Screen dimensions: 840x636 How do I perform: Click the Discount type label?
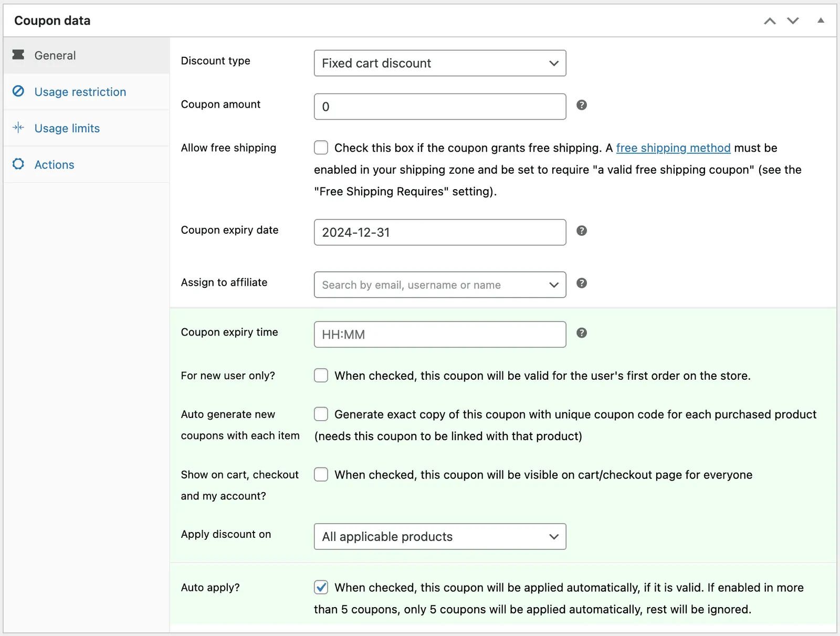pos(216,61)
